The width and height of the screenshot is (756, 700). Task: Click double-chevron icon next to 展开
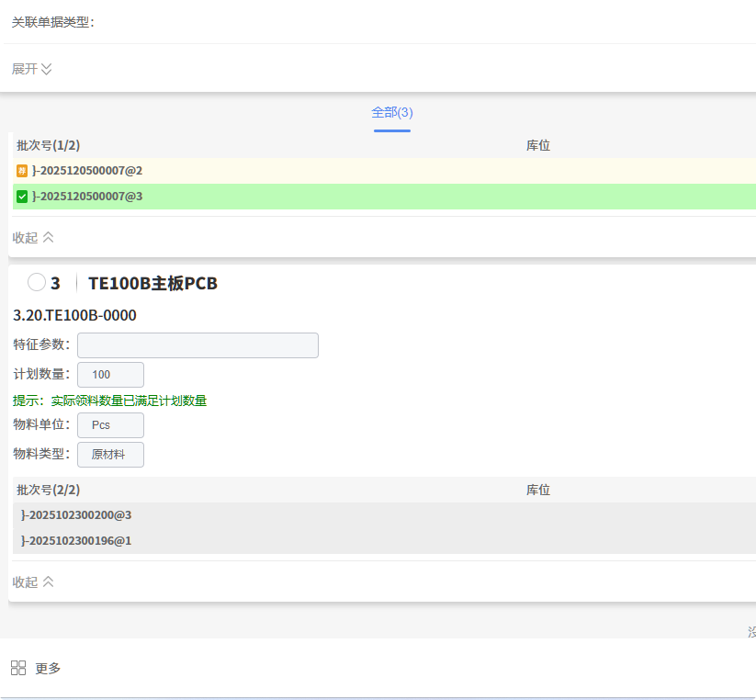pos(47,69)
